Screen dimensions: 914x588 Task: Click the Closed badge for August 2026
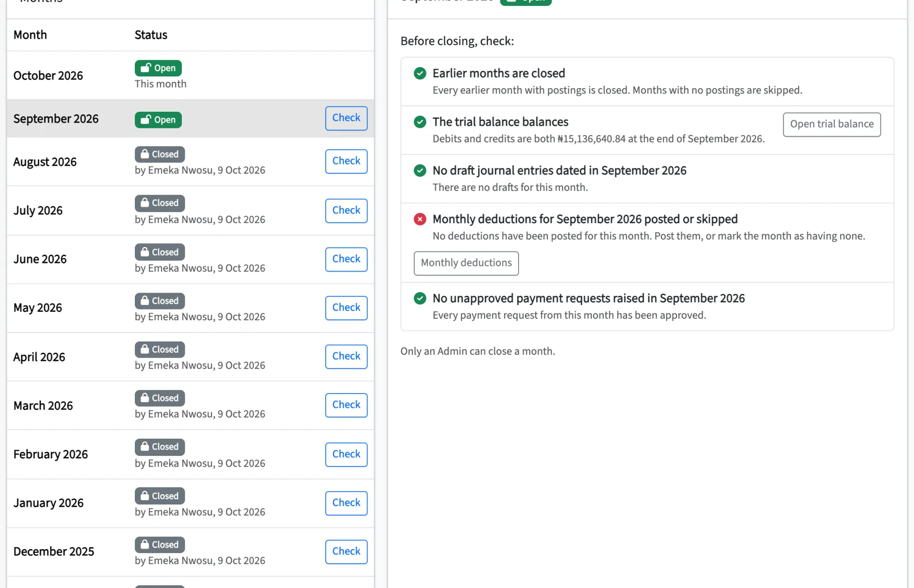pos(160,154)
